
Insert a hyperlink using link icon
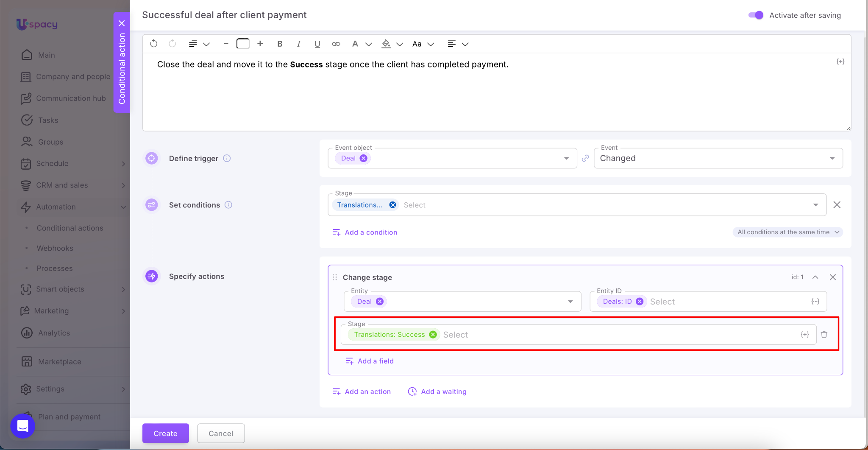click(x=336, y=44)
